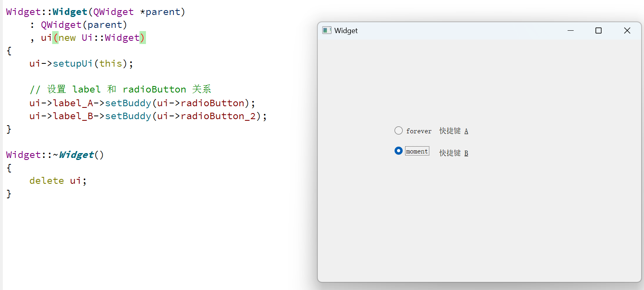Minimize the Widget window

(570, 30)
